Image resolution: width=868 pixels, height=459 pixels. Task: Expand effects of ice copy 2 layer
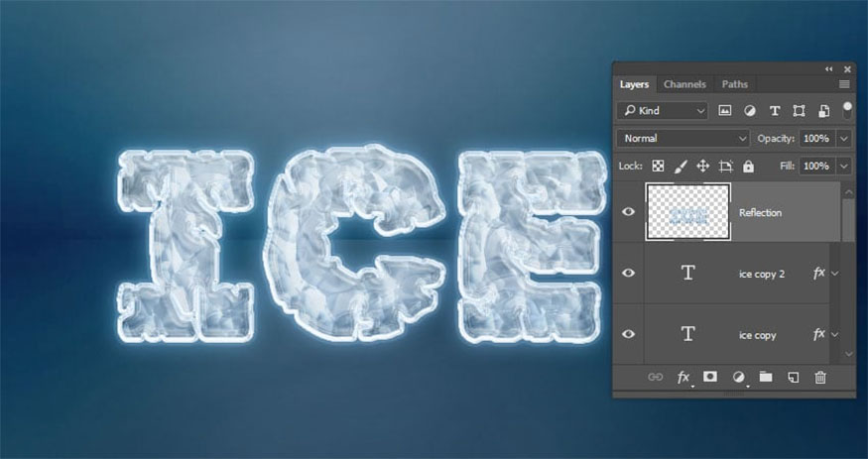pos(835,274)
